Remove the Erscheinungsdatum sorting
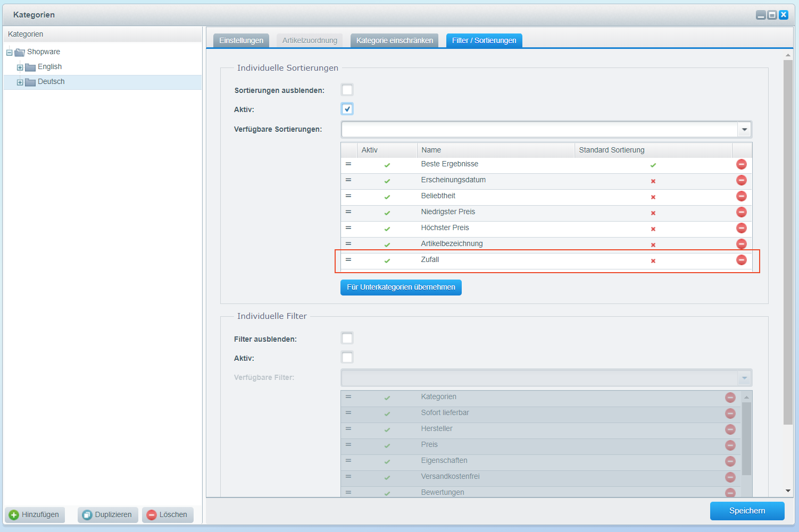Image resolution: width=799 pixels, height=532 pixels. coord(741,180)
